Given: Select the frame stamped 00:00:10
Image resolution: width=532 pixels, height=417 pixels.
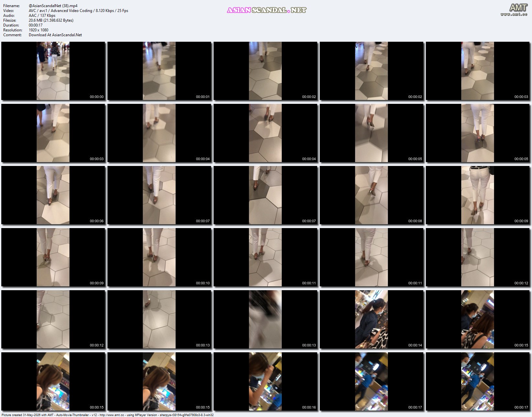Looking at the screenshot, I should tap(159, 257).
